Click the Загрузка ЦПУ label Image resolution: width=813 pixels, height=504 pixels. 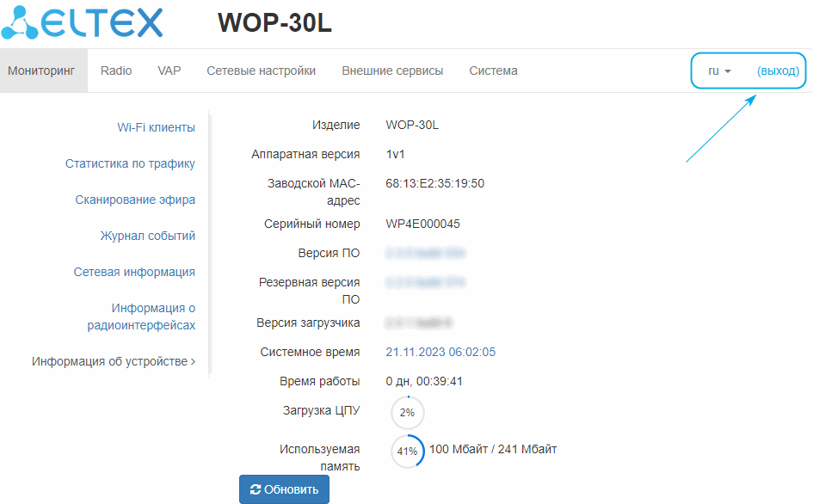(x=322, y=410)
